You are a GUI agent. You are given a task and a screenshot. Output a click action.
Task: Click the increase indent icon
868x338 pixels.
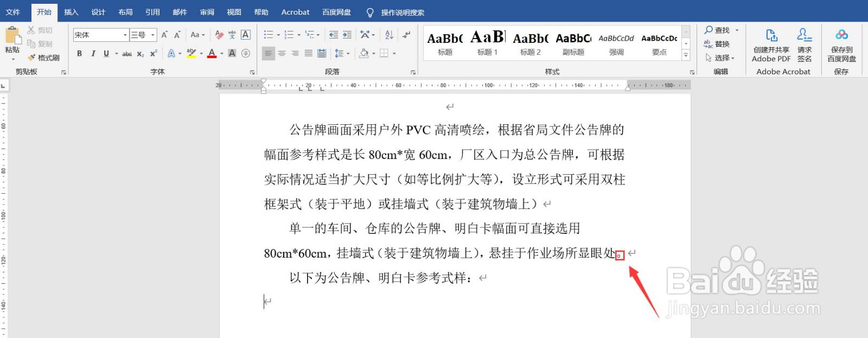click(x=347, y=35)
